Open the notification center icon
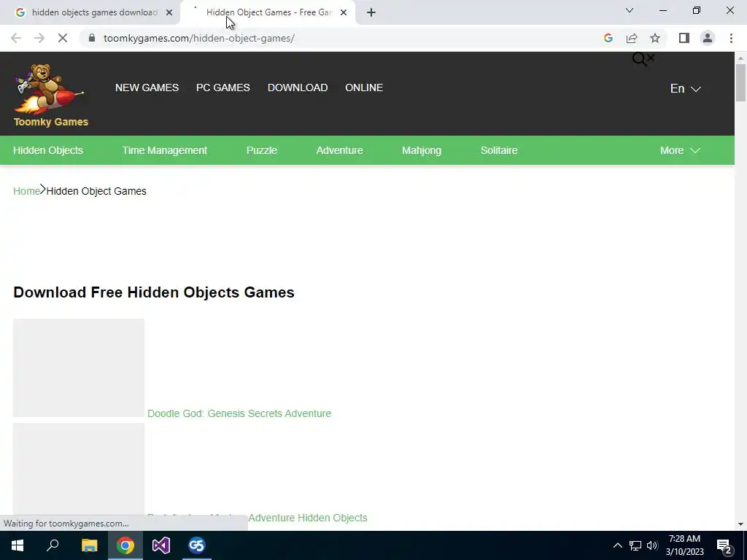The width and height of the screenshot is (747, 560). point(724,546)
